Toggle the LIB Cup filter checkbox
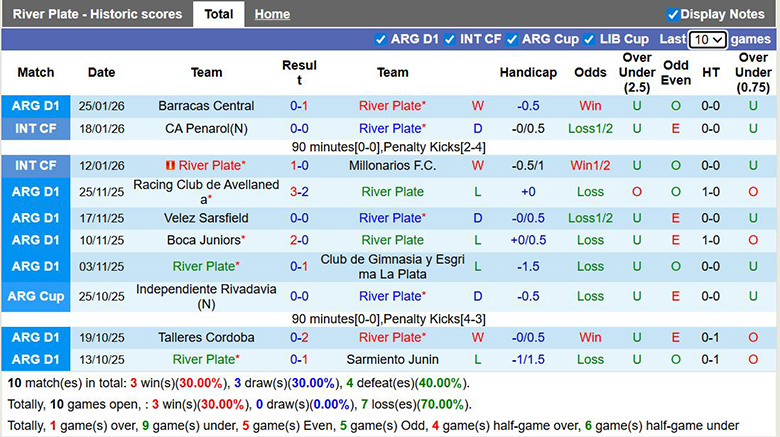Image resolution: width=780 pixels, height=437 pixels. click(589, 39)
